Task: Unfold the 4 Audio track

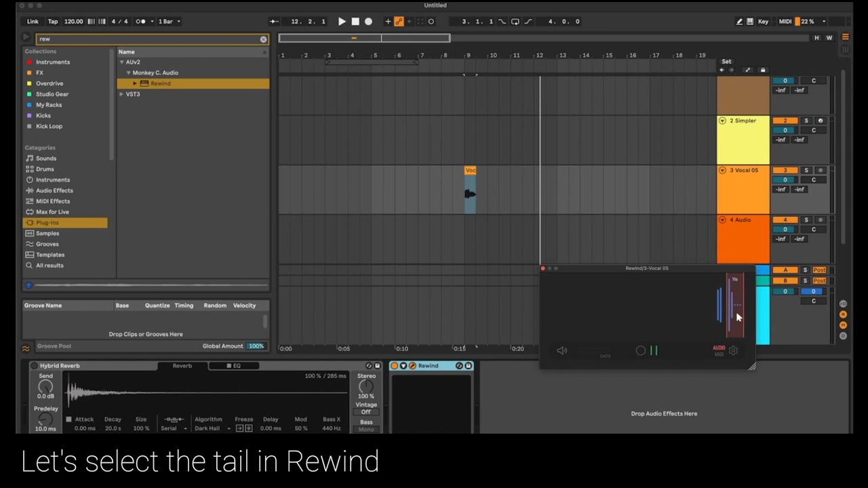Action: 722,220
